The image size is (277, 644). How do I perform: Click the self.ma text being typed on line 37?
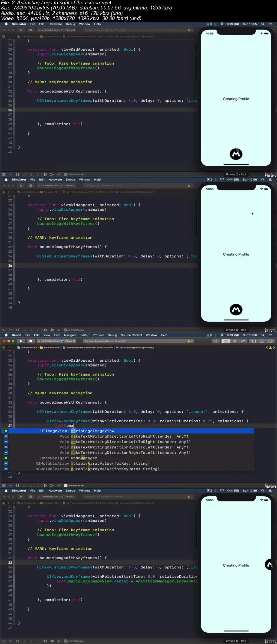point(65,426)
